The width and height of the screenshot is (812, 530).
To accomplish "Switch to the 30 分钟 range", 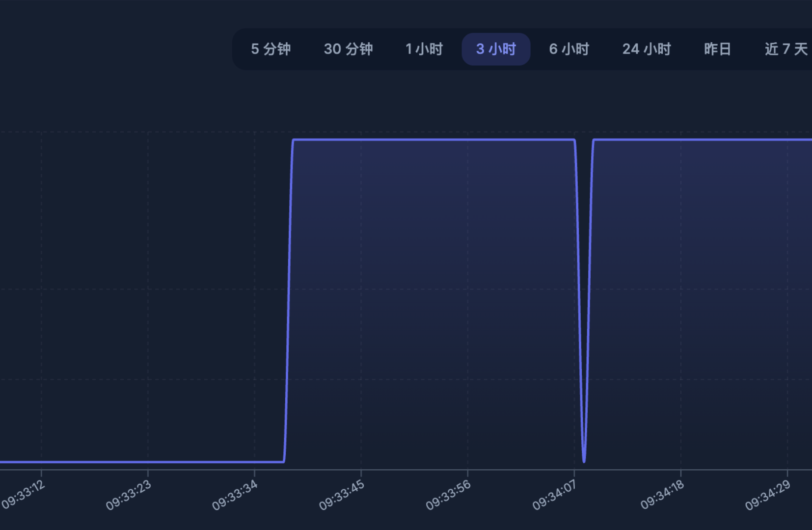I will pos(348,49).
